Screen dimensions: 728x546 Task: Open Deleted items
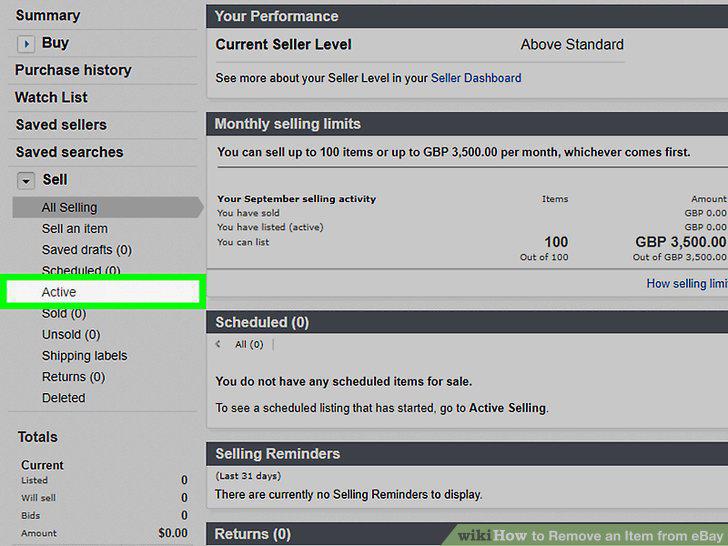(64, 398)
